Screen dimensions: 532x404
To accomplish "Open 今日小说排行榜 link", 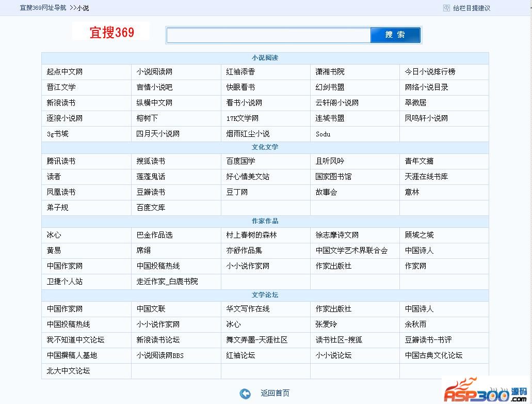I will click(x=430, y=72).
